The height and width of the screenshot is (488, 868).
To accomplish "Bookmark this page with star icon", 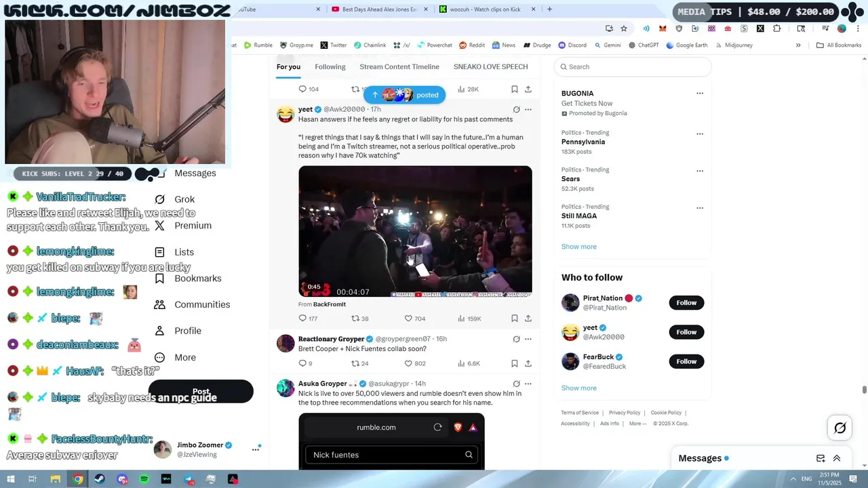I will 624,28.
